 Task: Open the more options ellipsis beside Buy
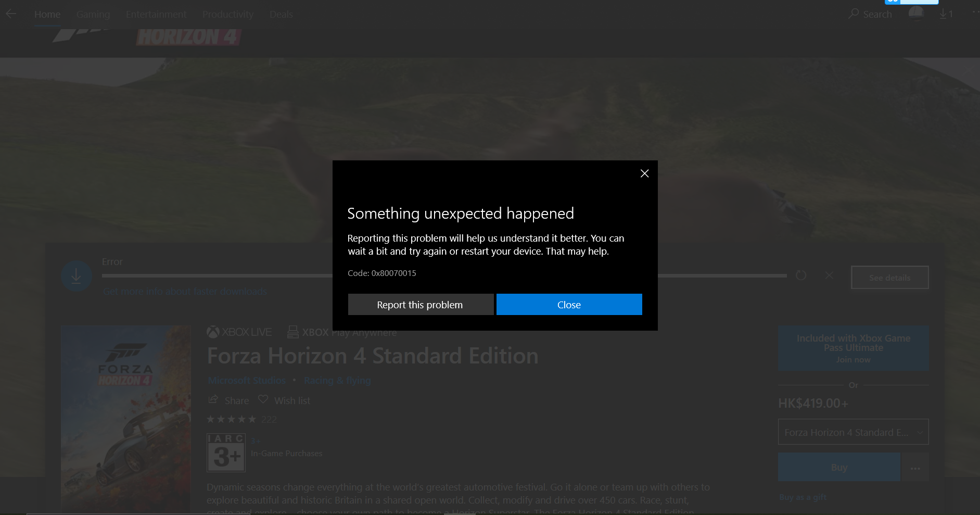pyautogui.click(x=915, y=468)
